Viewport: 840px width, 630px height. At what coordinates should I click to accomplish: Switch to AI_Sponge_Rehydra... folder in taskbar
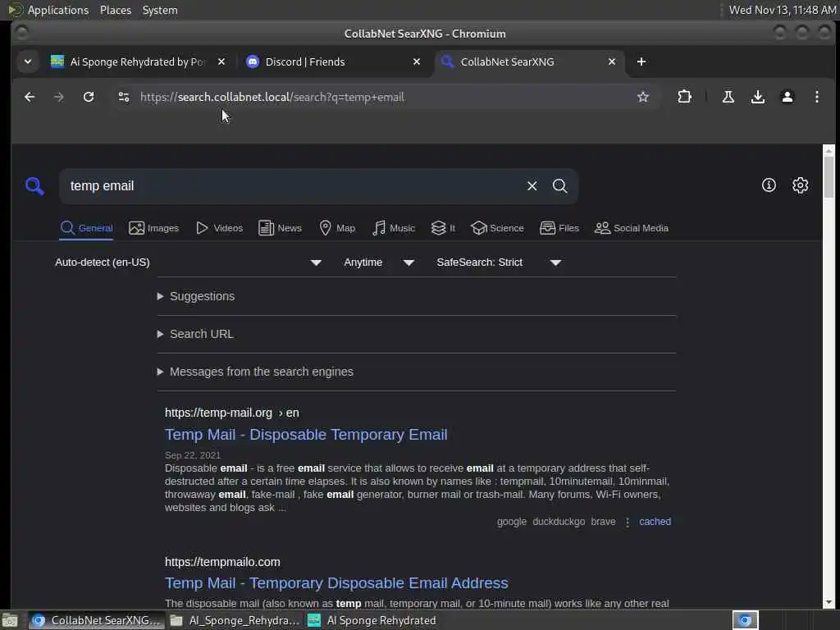coord(236,620)
